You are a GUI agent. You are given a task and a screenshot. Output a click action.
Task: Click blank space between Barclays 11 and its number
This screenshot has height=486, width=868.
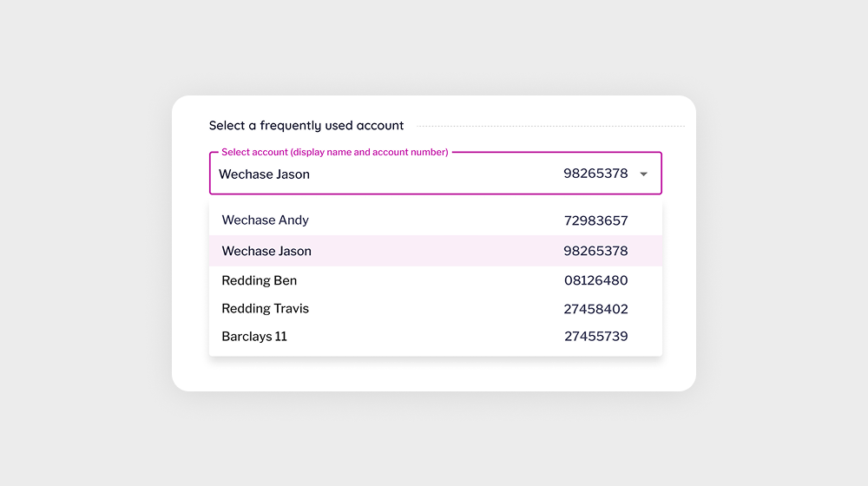tap(425, 337)
